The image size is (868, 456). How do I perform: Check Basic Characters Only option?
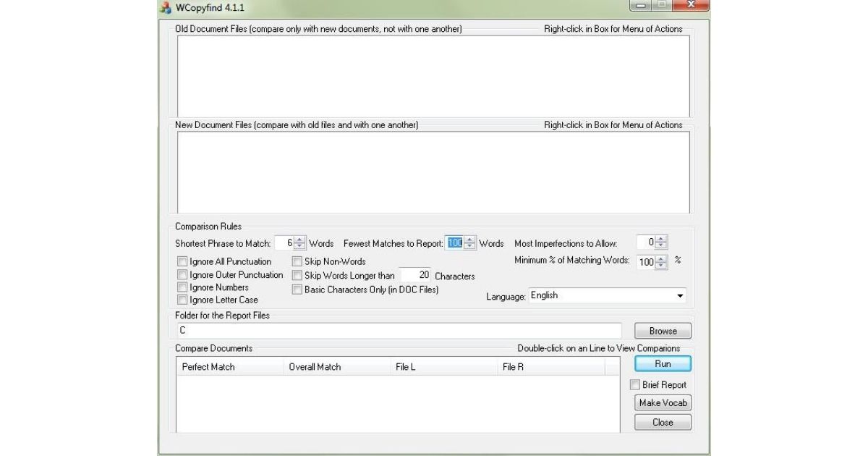(297, 289)
